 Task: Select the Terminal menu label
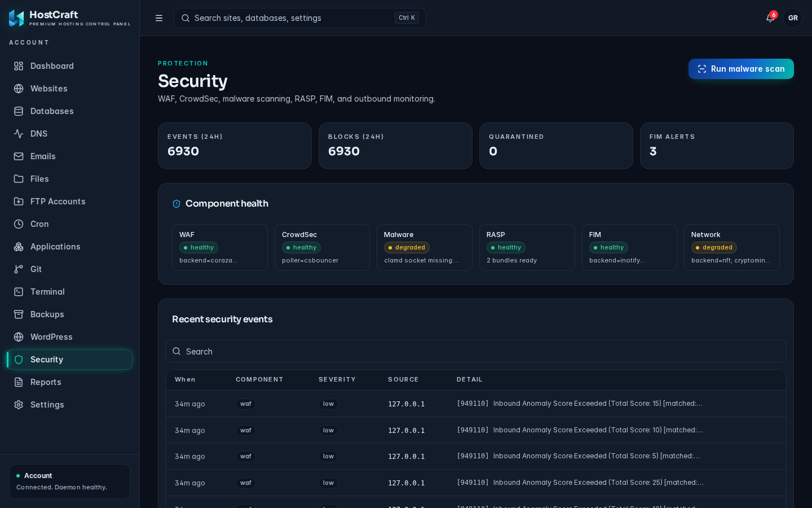tap(47, 292)
